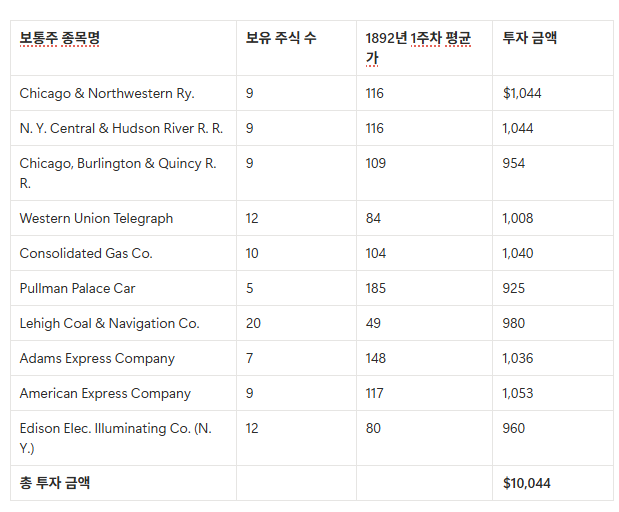Select the American Express Company cell
This screenshot has width=619, height=512.
104,393
